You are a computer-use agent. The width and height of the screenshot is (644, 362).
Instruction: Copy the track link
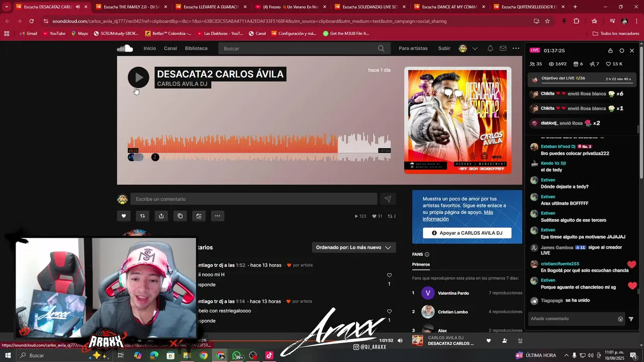[x=180, y=216]
